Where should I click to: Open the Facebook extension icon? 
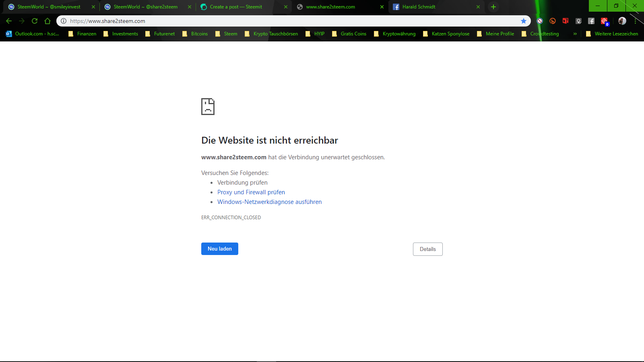pos(591,21)
